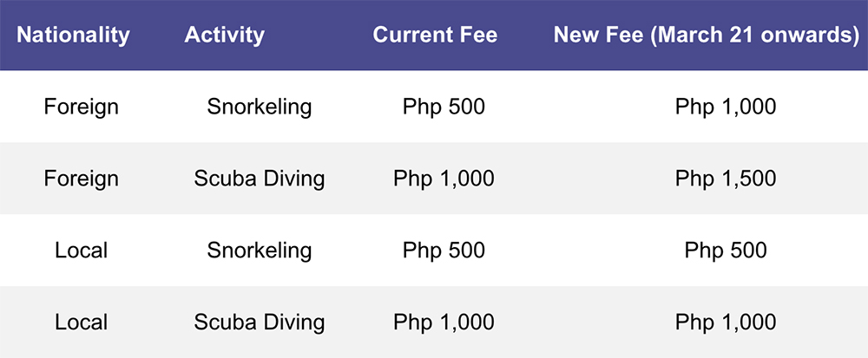Click Scuba Diving activity in Local row
This screenshot has width=868, height=358.
259,322
